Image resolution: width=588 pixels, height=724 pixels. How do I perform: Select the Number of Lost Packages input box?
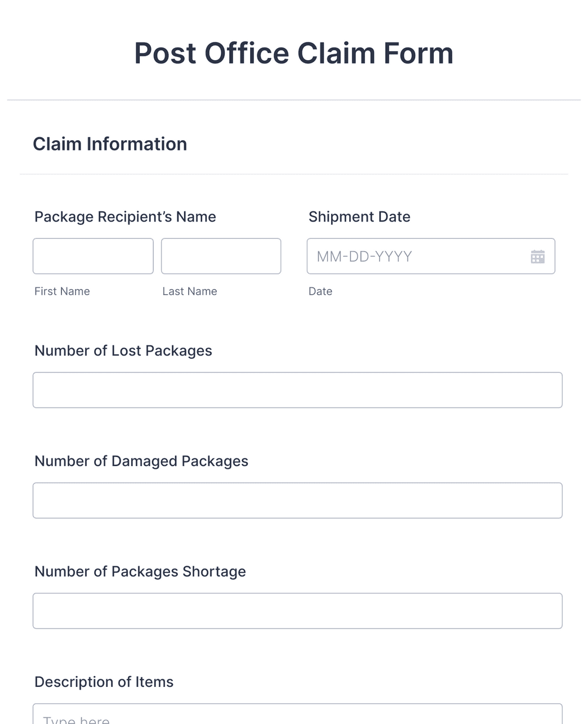coord(297,390)
